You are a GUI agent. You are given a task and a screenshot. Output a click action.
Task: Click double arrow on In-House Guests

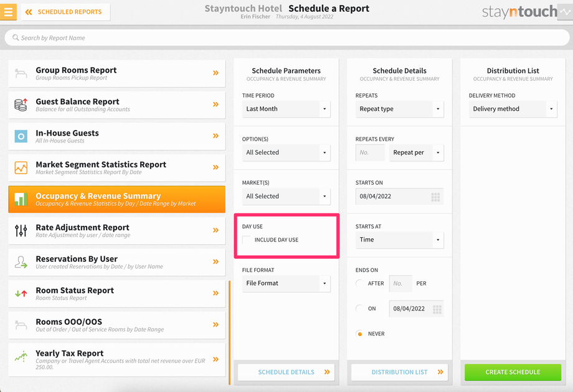(x=216, y=136)
